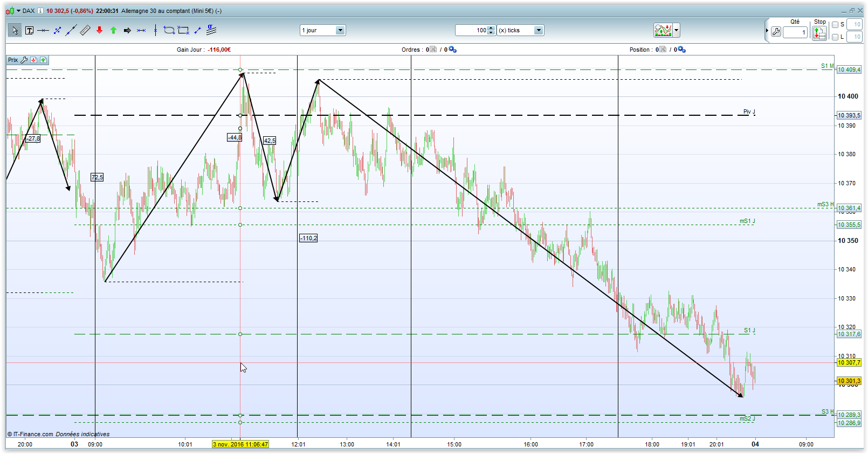The width and height of the screenshot is (868, 454).
Task: Click the 'Gain Jour' value -116,00€
Action: (x=220, y=50)
